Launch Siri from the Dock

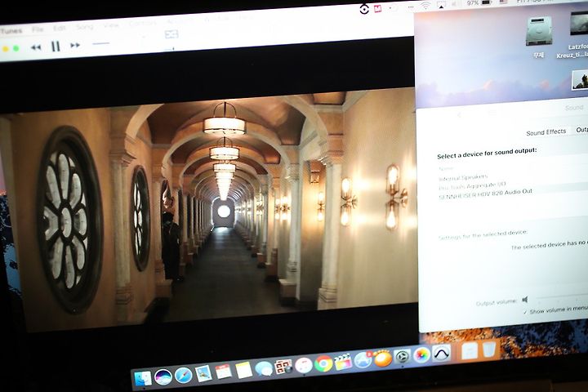163,376
